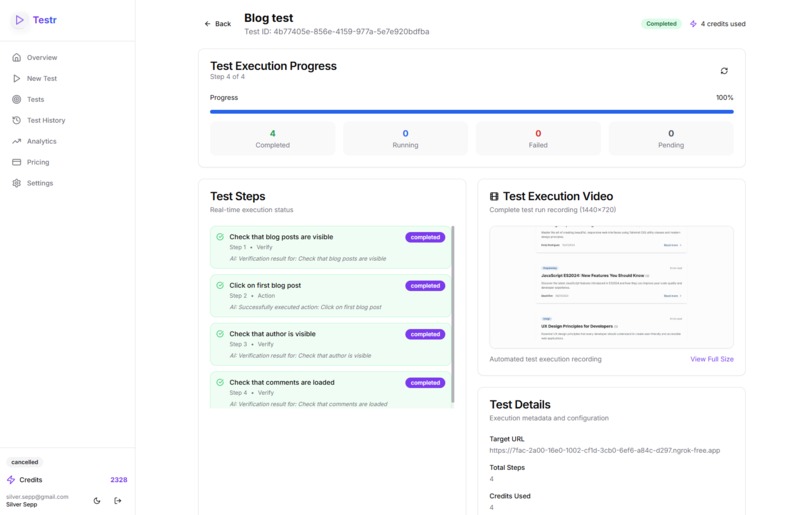Click the credits used lightning icon
Screen dimensions: 806x515
click(x=693, y=24)
